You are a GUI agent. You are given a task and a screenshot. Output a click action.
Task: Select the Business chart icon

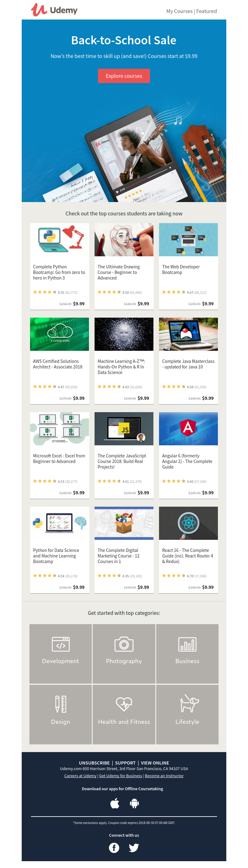point(187,644)
